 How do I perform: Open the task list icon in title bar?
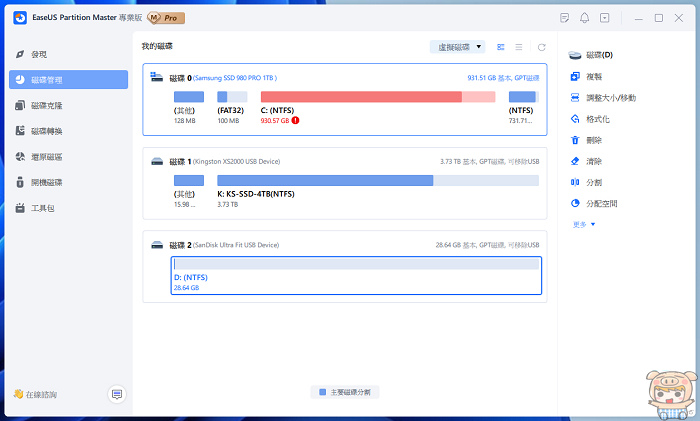coord(564,18)
